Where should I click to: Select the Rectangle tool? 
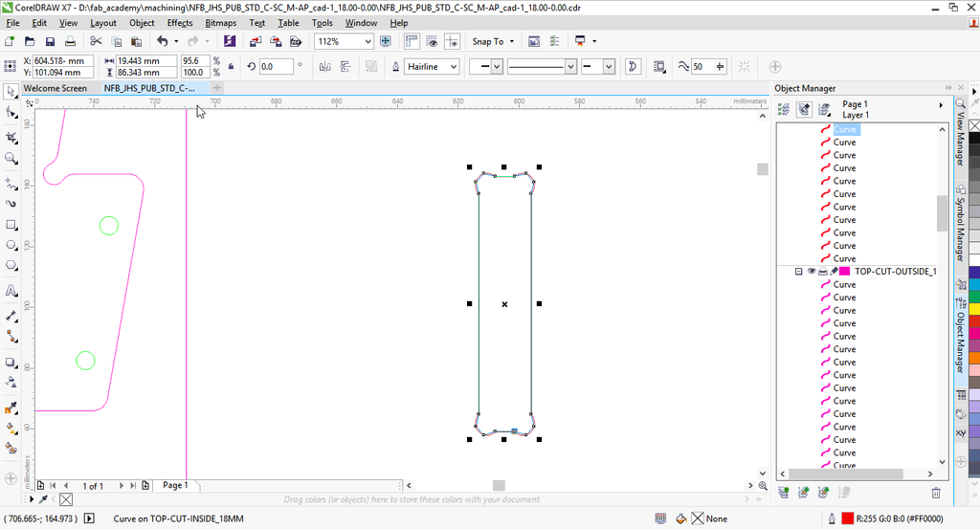pos(11,225)
